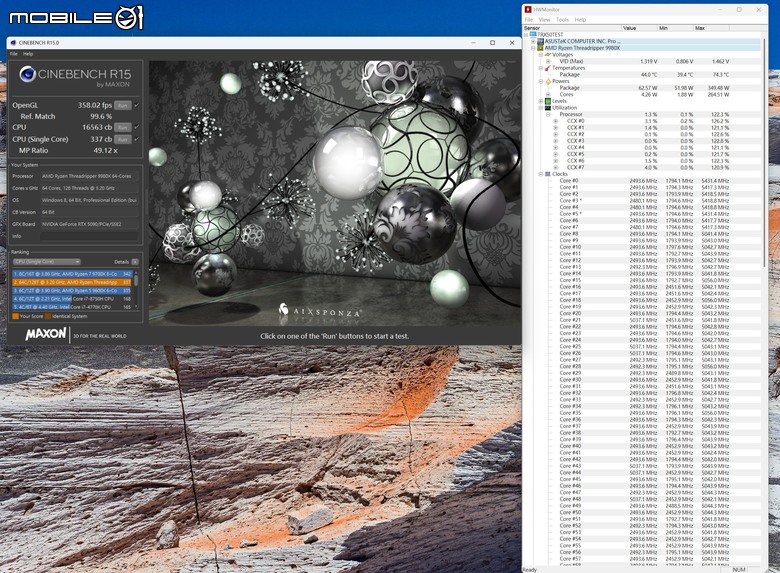This screenshot has height=573, width=780.
Task: Run the OpenGL benchmark
Action: pyautogui.click(x=122, y=105)
